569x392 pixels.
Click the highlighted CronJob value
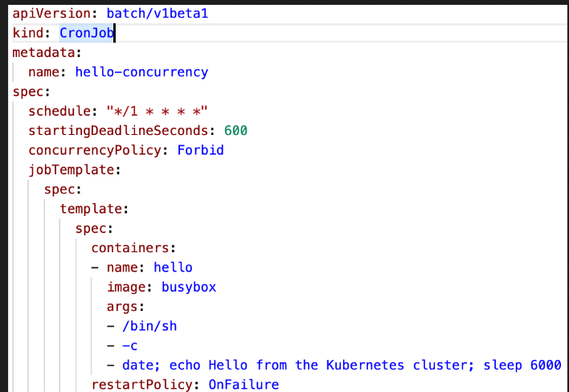click(87, 33)
